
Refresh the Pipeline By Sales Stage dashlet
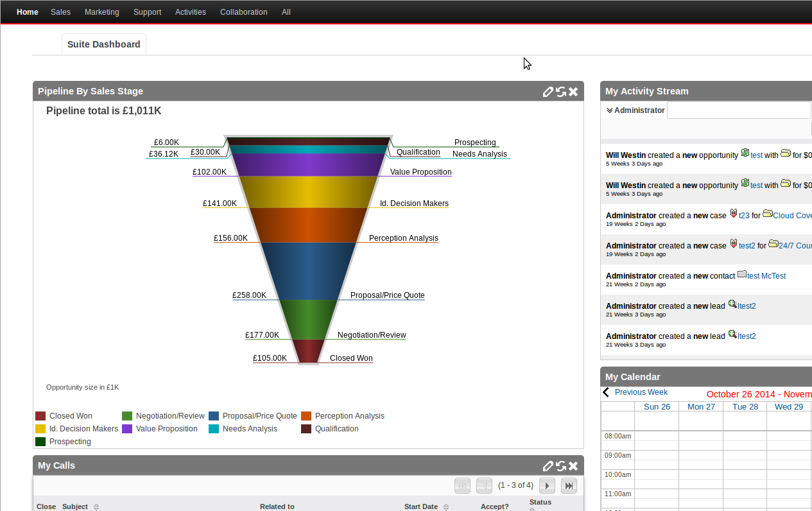pos(560,92)
